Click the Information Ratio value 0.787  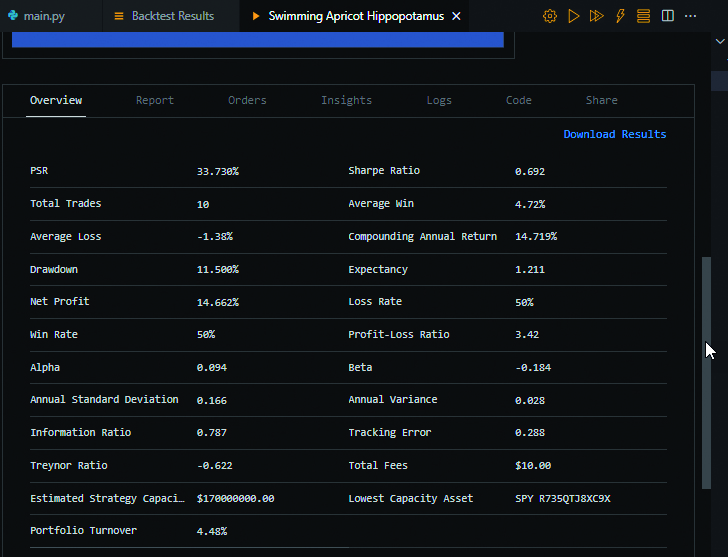[212, 432]
